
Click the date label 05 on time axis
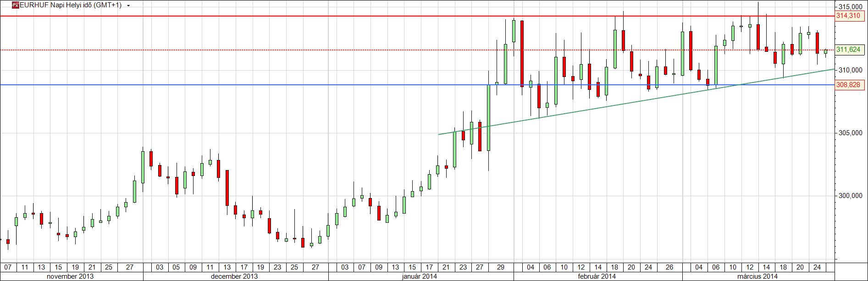pyautogui.click(x=177, y=267)
